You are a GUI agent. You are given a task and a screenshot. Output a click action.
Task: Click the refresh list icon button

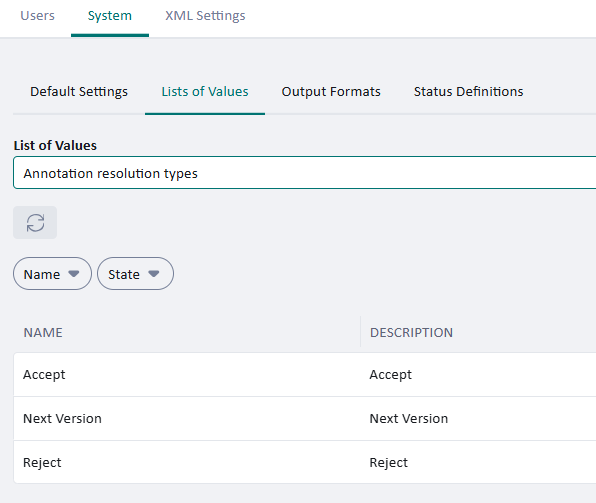coord(35,222)
